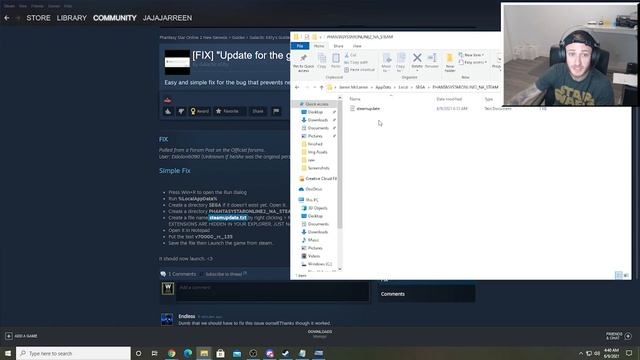Click the Share button on the guide
This screenshot has height=360, width=640.
(x=258, y=111)
